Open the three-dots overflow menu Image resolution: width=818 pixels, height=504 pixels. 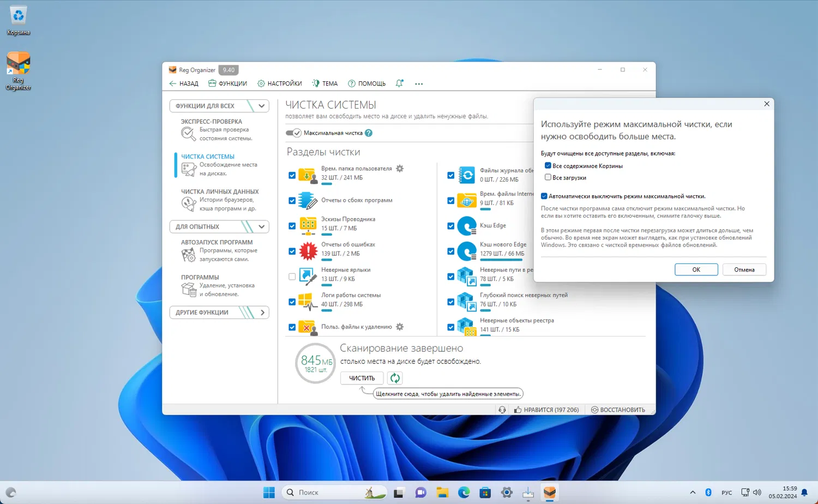pyautogui.click(x=419, y=84)
